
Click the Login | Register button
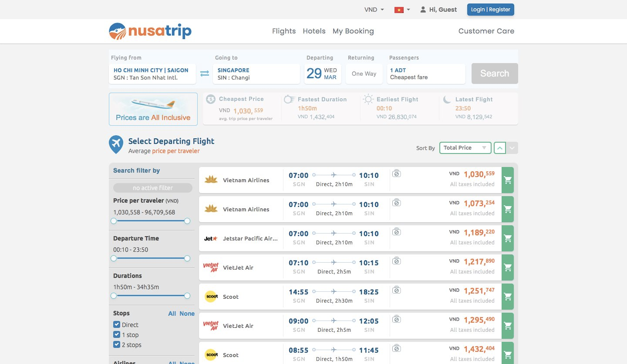click(491, 10)
